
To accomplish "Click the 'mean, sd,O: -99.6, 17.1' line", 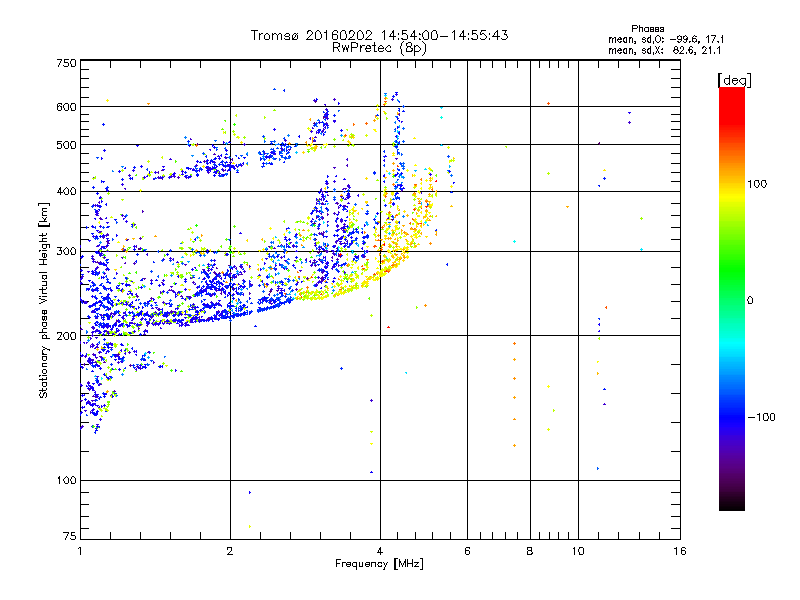I will pos(666,39).
